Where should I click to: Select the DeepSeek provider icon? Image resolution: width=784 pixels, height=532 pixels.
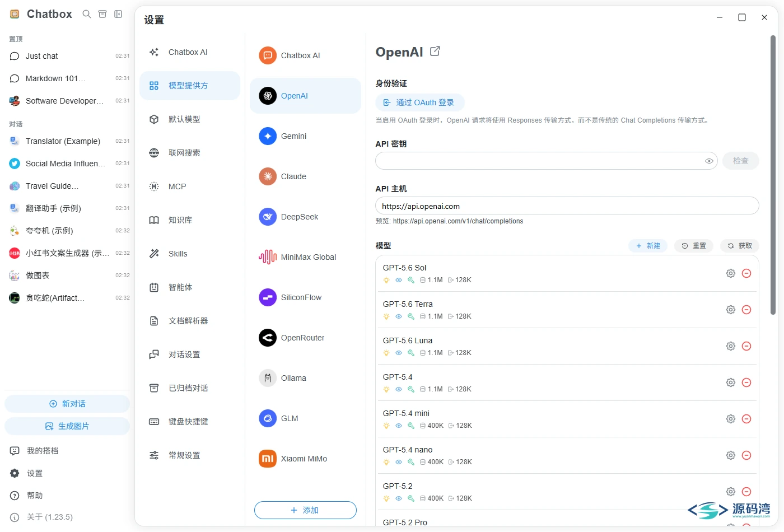pyautogui.click(x=268, y=217)
